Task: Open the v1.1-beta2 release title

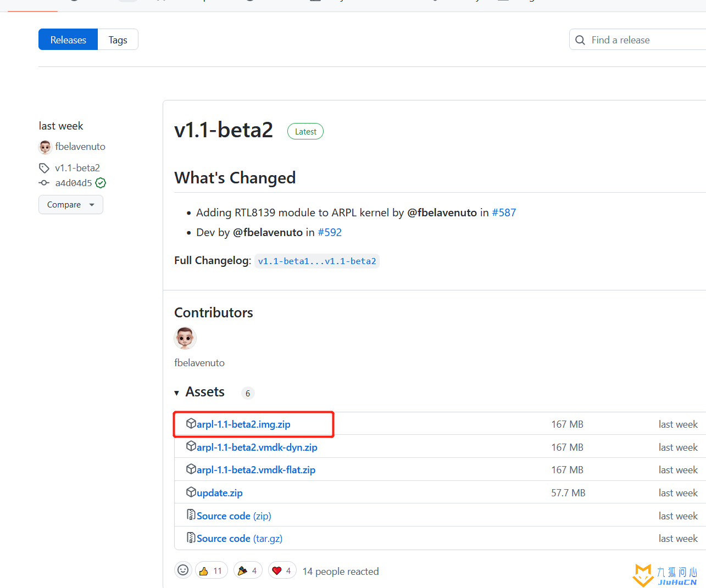Action: (x=224, y=130)
